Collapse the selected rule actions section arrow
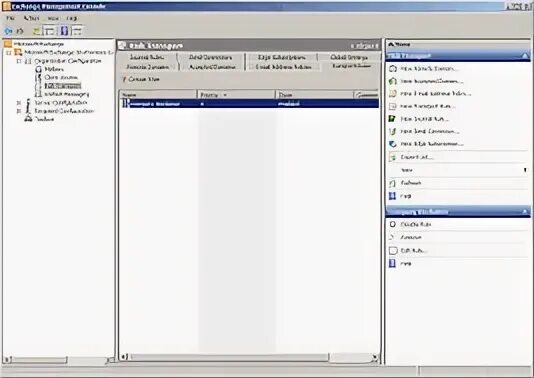Viewport: 534px width, 378px height. [525, 212]
